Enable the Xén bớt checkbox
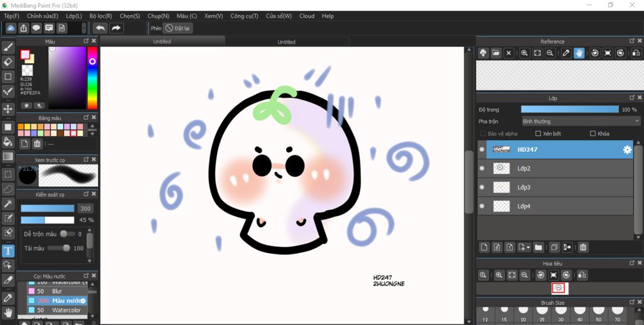Viewport: 644px width, 325px height. pos(538,134)
